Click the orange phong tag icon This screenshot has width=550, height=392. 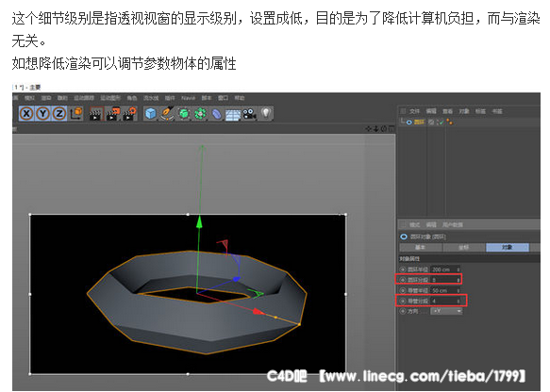coord(450,122)
